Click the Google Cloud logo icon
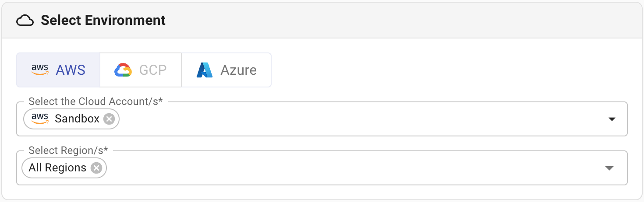 coord(123,70)
